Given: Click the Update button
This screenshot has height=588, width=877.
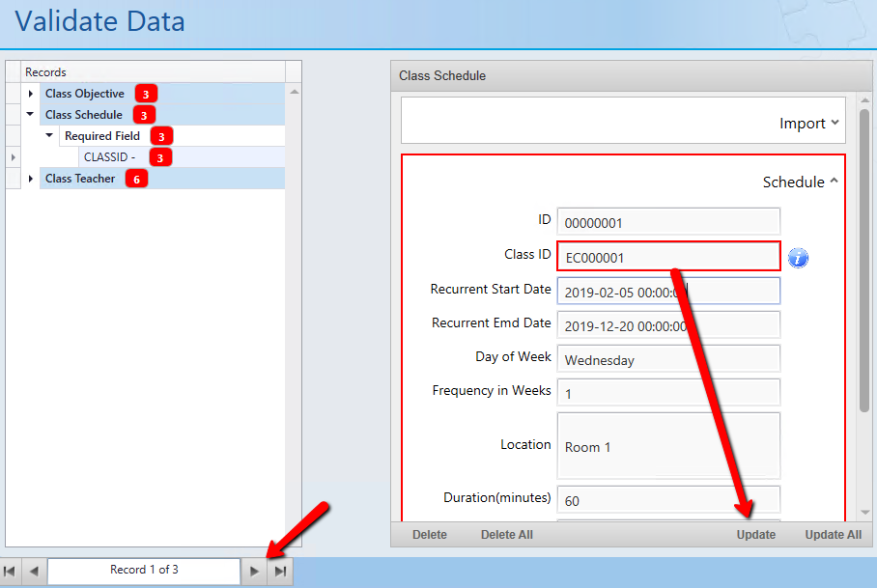Looking at the screenshot, I should coord(755,535).
